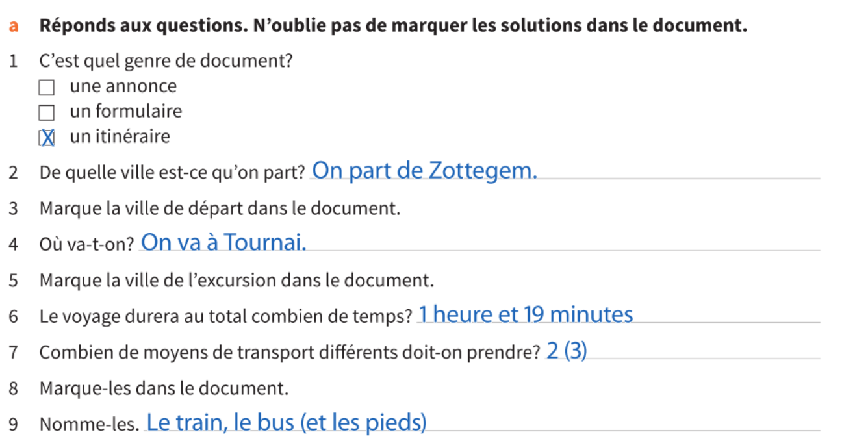Click 'Marque la ville de départ dans le document.'
Image resolution: width=868 pixels, height=441 pixels.
tap(220, 209)
